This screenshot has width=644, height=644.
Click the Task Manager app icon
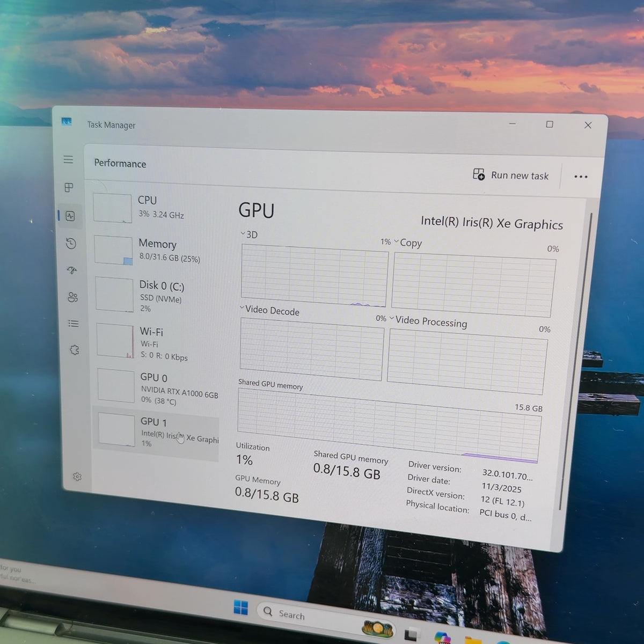(67, 122)
